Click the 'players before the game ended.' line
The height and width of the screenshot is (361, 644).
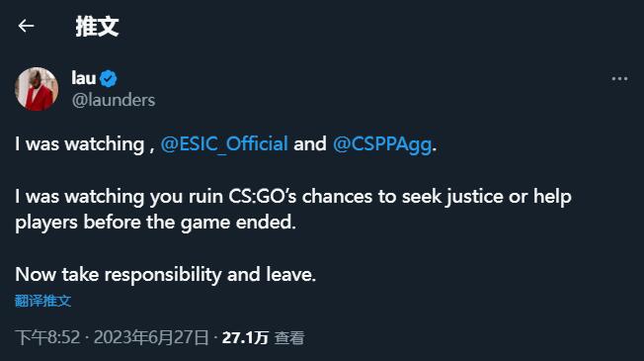[155, 223]
